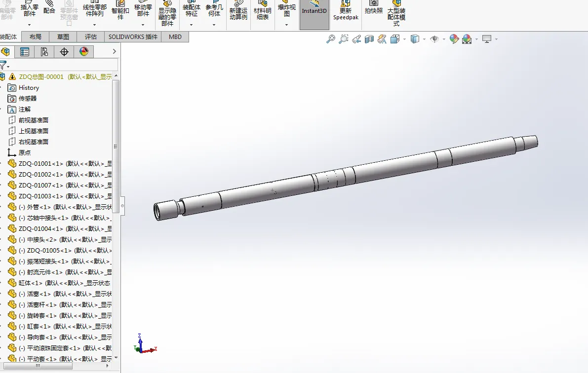This screenshot has width=588, height=373.
Task: Toggle the Hide/Show Items eye icon
Action: pos(434,39)
